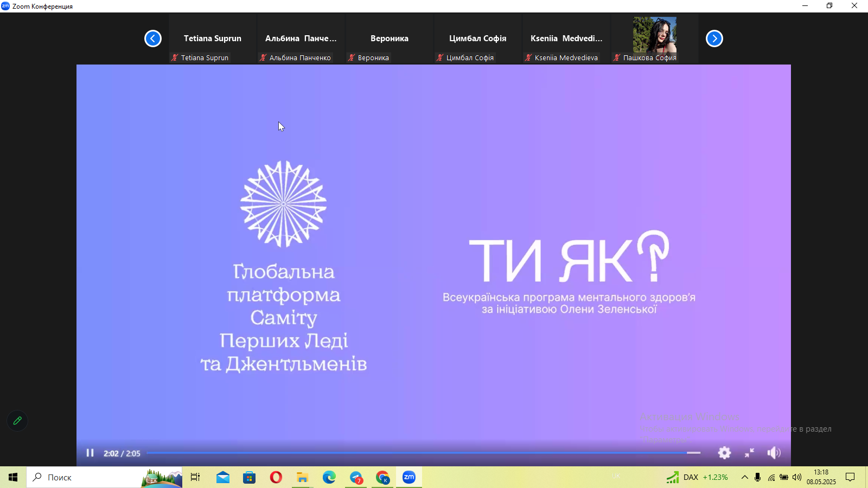Open the Windows notification center
Viewport: 868px width, 488px height.
850,477
